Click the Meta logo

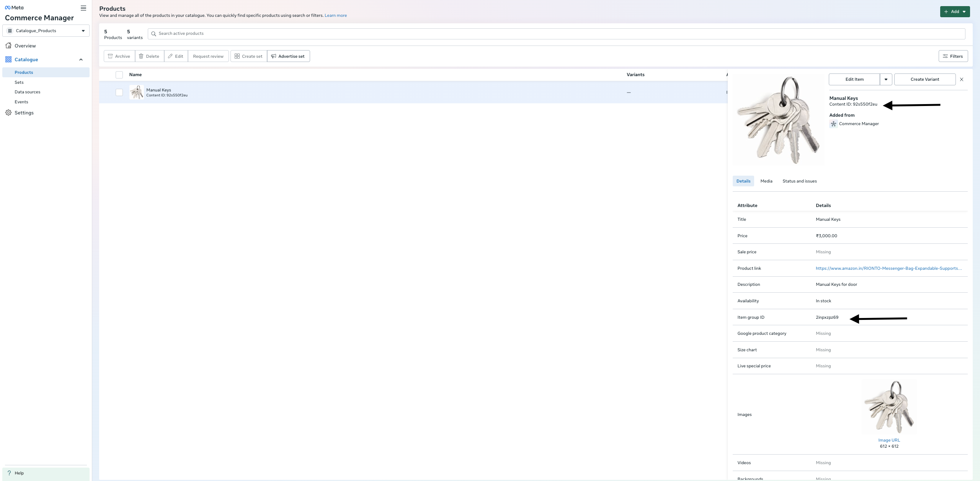[15, 7]
